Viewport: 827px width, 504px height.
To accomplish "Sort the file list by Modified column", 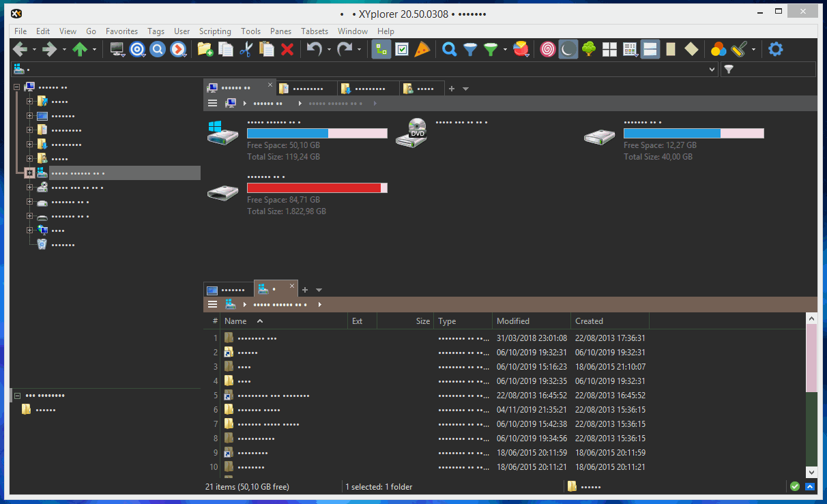I will click(513, 321).
